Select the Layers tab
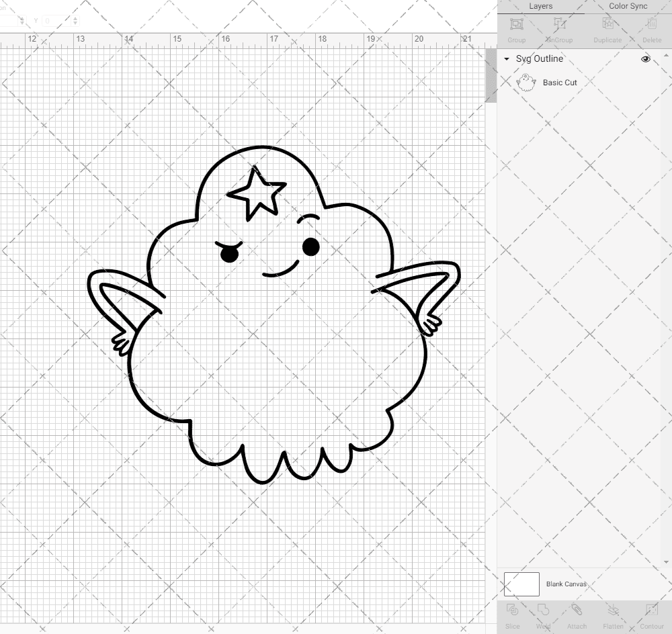Viewport: 672px width, 634px height. pos(540,6)
